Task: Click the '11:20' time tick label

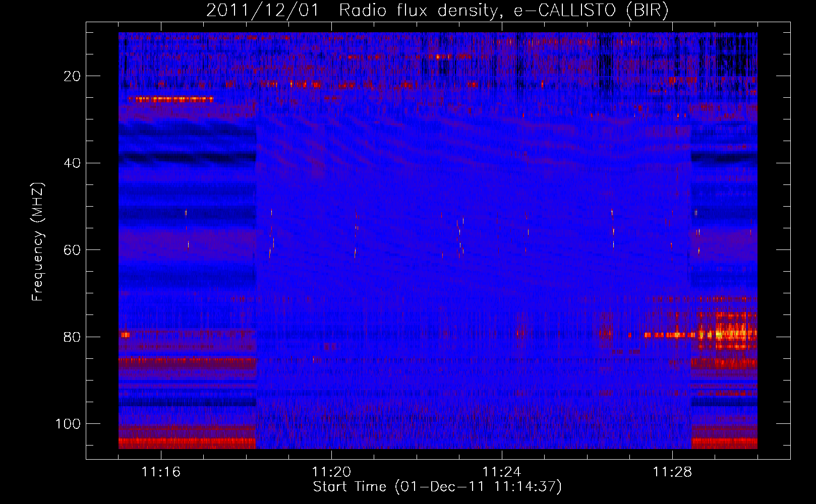Action: click(x=331, y=472)
